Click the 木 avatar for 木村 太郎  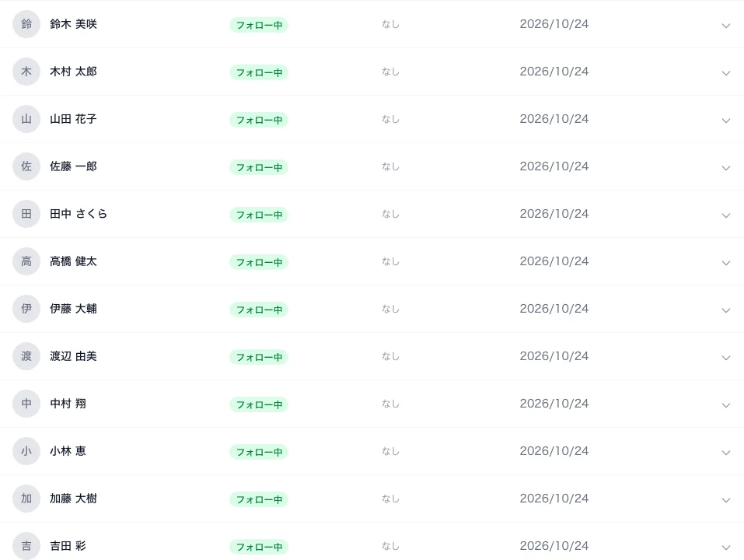pos(26,72)
